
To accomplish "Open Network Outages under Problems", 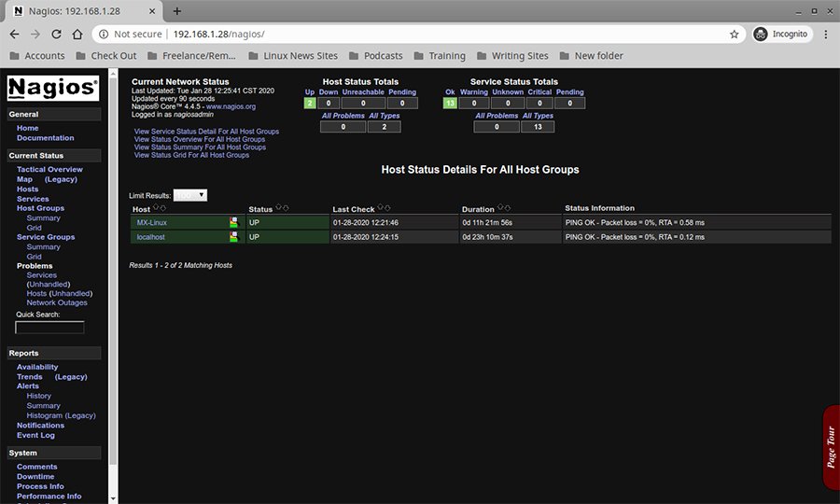I will [57, 302].
